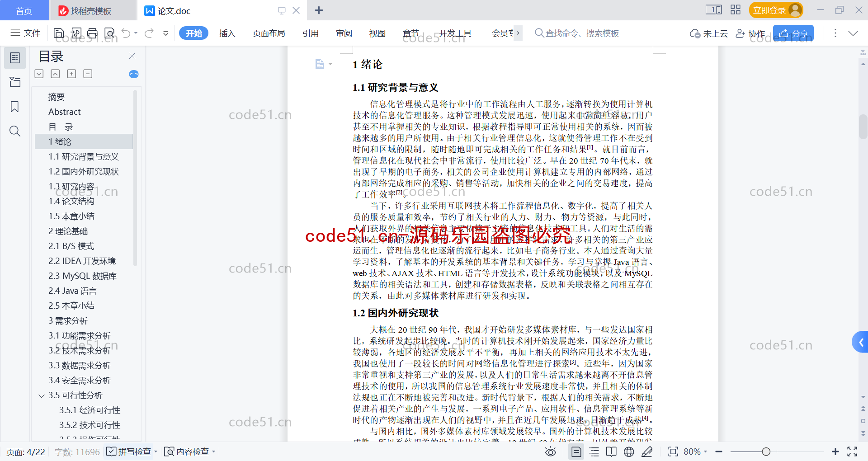Open quick access toolbar customize dropdown

click(166, 33)
